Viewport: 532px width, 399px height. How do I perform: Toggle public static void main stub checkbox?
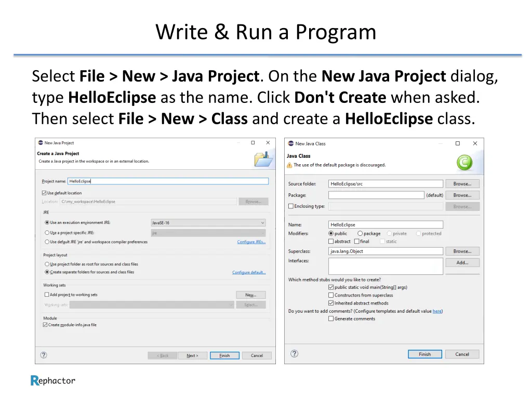click(331, 287)
